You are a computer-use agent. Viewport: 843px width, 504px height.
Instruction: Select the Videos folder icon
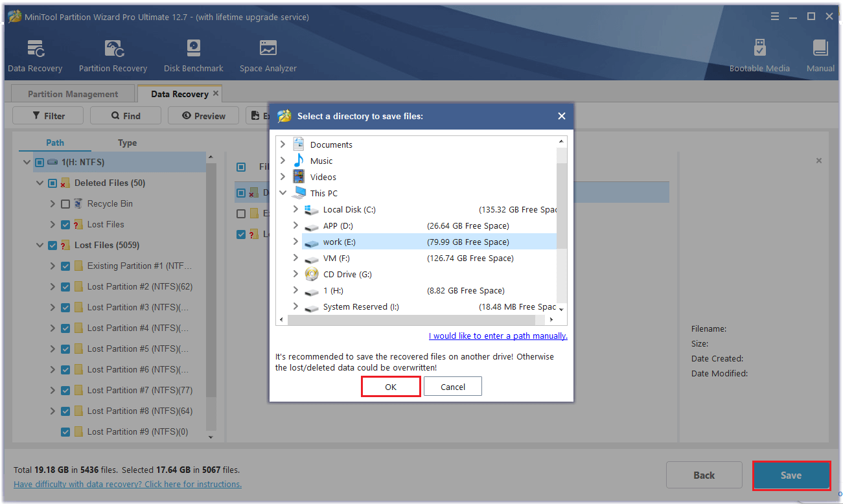299,177
